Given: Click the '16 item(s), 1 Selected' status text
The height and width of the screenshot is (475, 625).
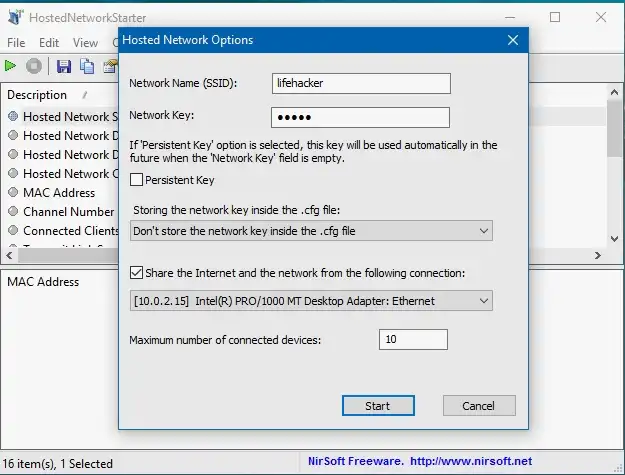Looking at the screenshot, I should [57, 463].
